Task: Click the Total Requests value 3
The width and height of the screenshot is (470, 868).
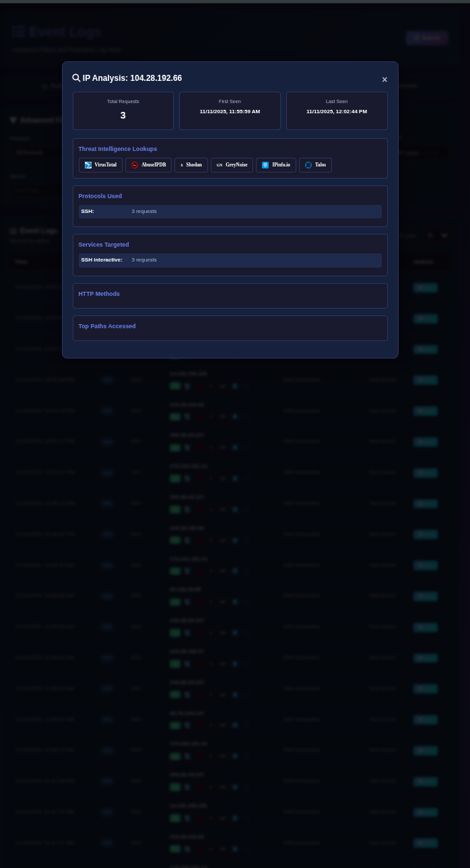Action: click(123, 115)
